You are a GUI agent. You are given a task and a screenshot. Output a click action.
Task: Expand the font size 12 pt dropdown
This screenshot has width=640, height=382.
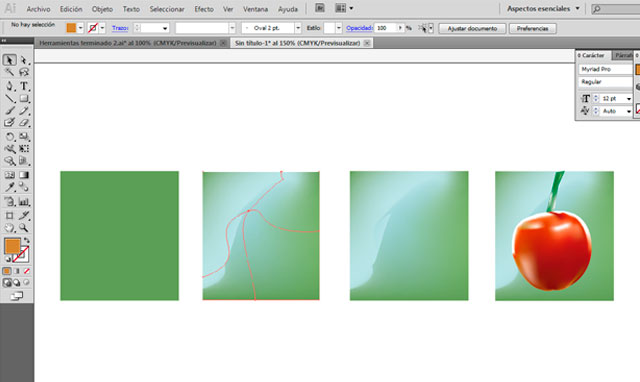click(x=629, y=99)
